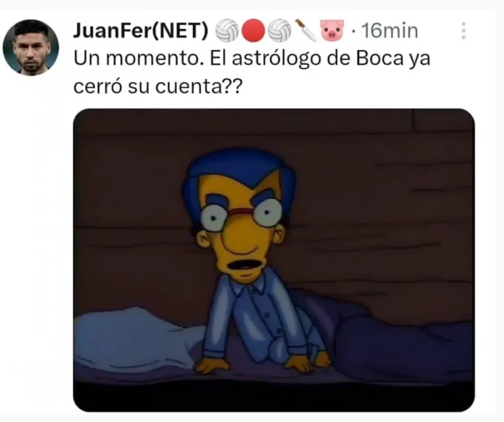Viewport: 504px width, 422px height.
Task: Click the word 'Boca' in the tweet
Action: click(x=379, y=59)
